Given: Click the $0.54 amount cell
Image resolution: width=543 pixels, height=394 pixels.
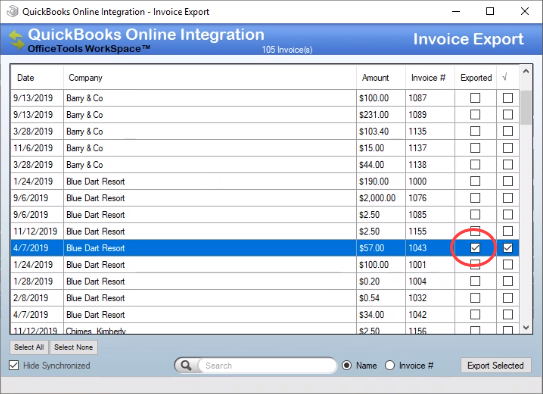Looking at the screenshot, I should click(x=381, y=298).
